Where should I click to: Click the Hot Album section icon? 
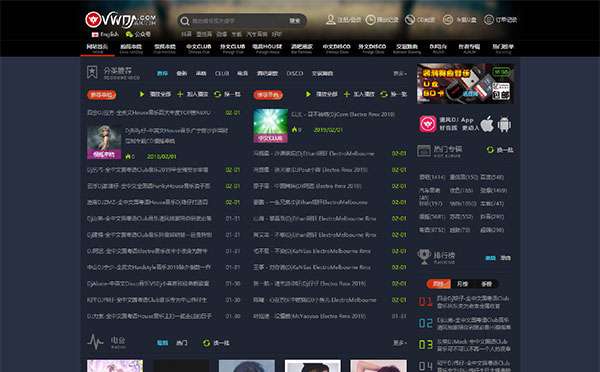pyautogui.click(x=424, y=151)
